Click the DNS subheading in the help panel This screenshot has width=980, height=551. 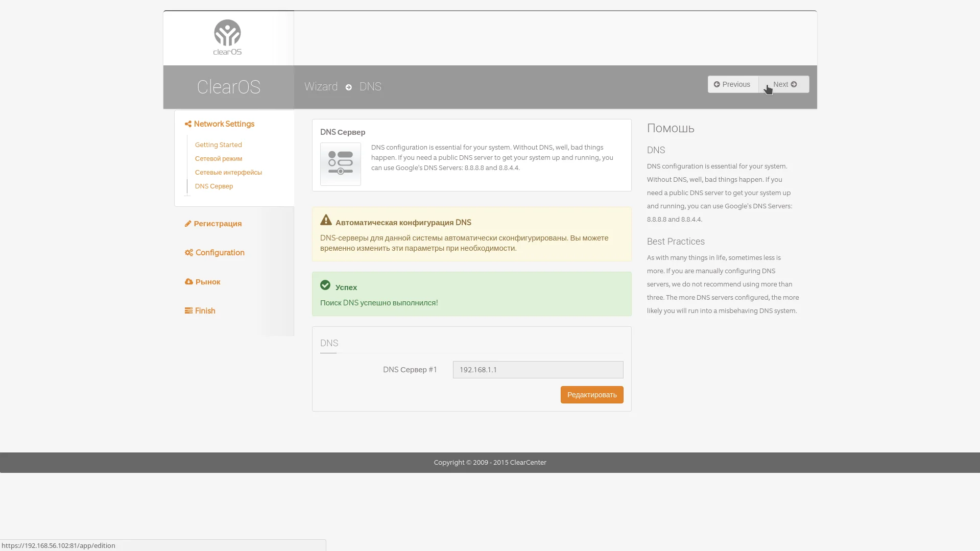[656, 150]
